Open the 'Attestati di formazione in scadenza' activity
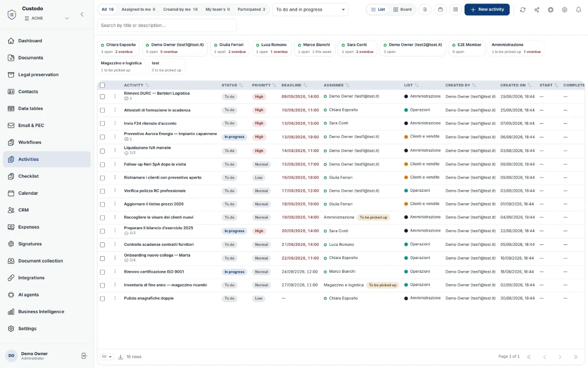The image size is (588, 368). (x=157, y=110)
